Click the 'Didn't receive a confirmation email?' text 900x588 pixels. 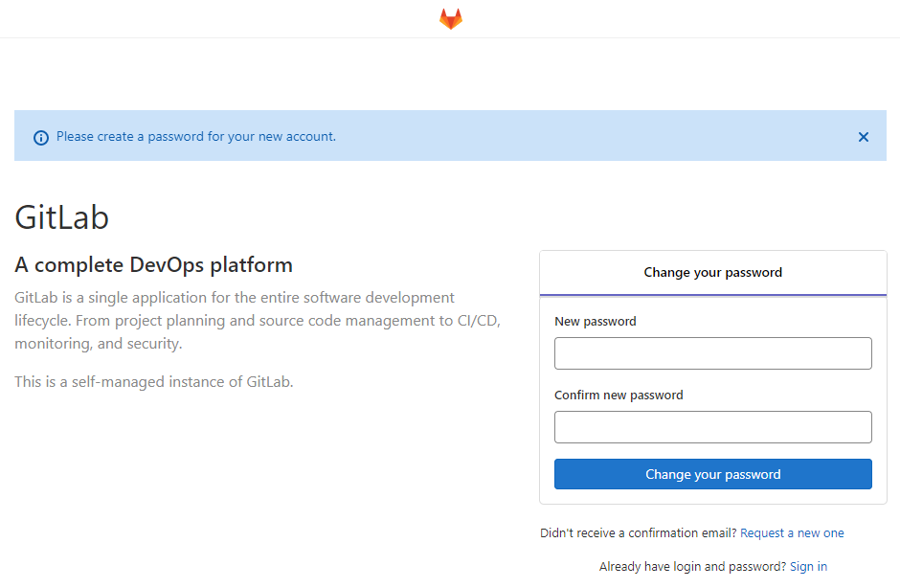click(x=639, y=532)
